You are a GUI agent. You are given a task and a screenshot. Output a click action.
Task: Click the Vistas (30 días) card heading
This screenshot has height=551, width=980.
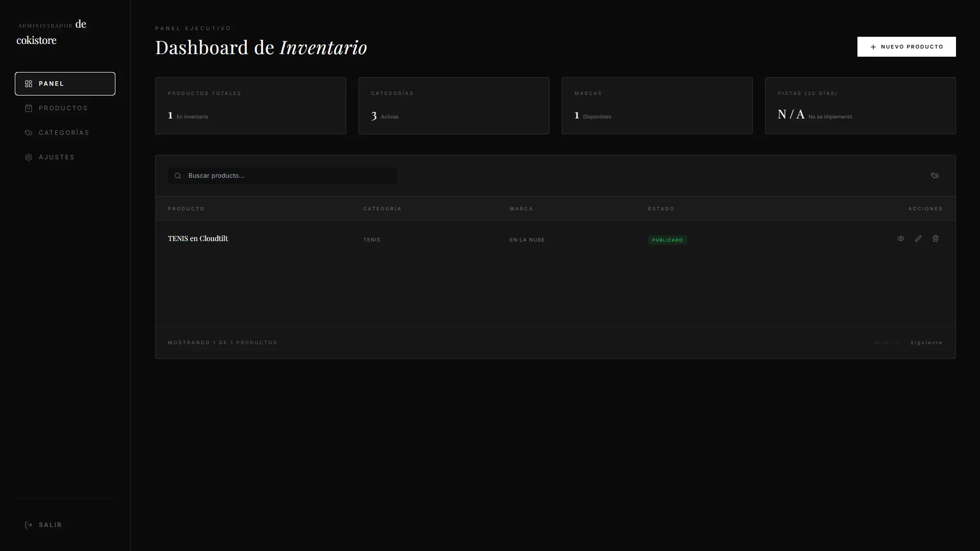pos(807,93)
